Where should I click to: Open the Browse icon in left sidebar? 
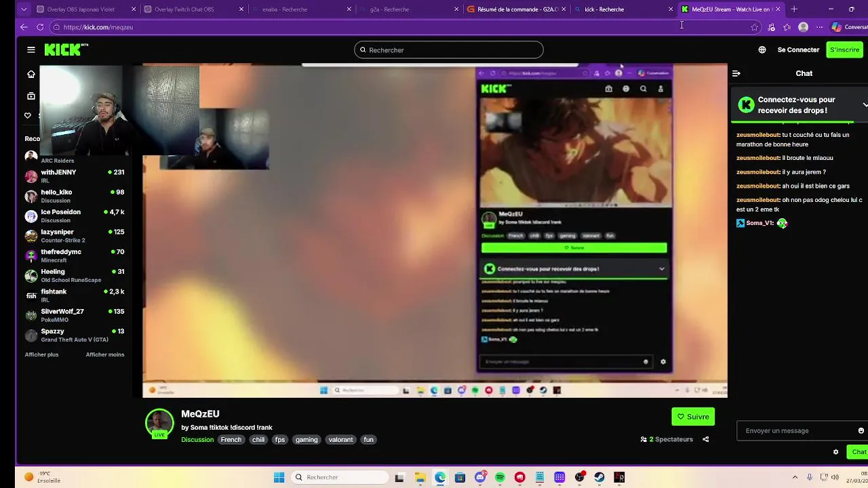pos(31,96)
